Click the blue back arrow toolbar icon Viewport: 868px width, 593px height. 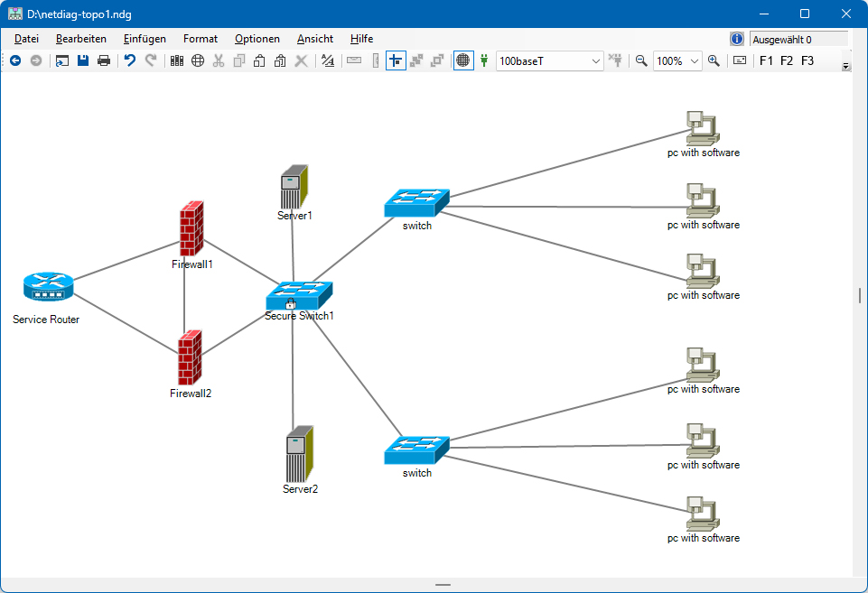(x=15, y=60)
